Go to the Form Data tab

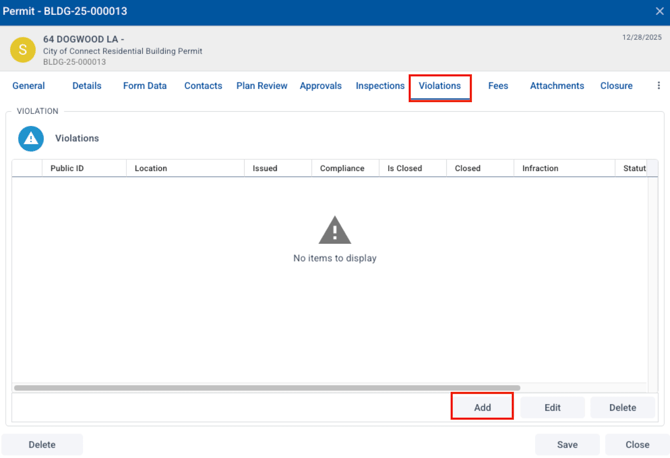tap(145, 86)
